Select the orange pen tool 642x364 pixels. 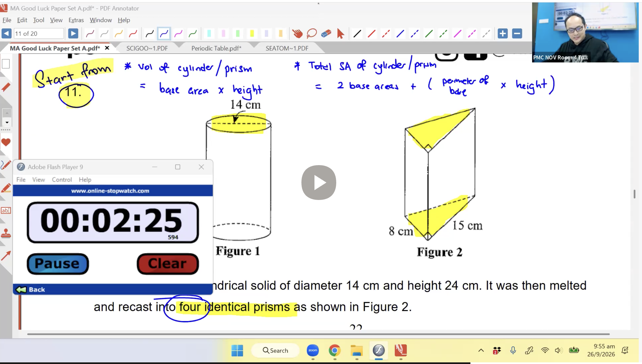(119, 34)
